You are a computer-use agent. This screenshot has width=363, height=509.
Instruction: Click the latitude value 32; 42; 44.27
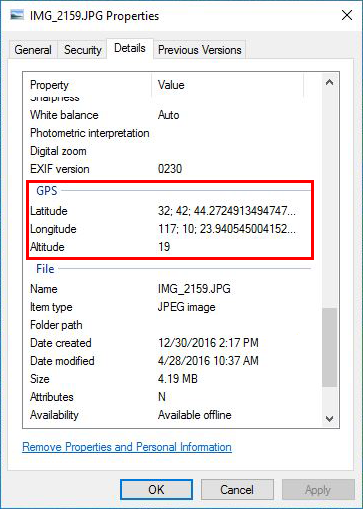click(x=226, y=211)
